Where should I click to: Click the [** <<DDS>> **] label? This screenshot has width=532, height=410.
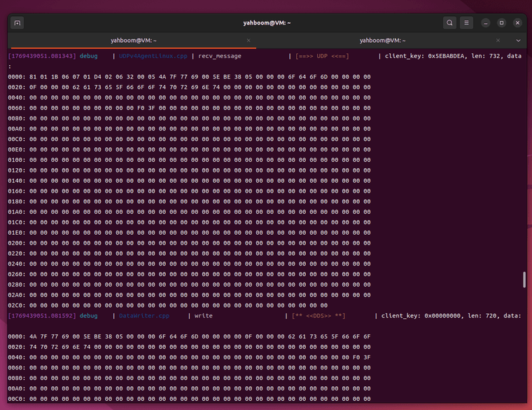pyautogui.click(x=318, y=315)
